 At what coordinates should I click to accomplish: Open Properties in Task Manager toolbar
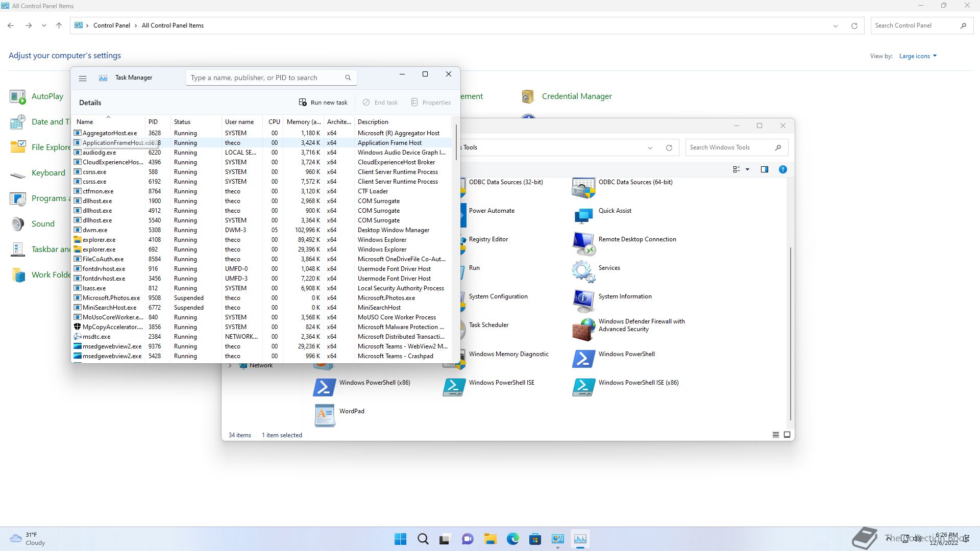431,103
